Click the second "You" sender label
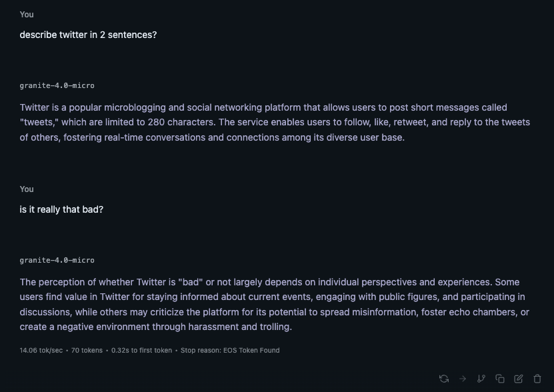The image size is (554, 392). [x=27, y=189]
